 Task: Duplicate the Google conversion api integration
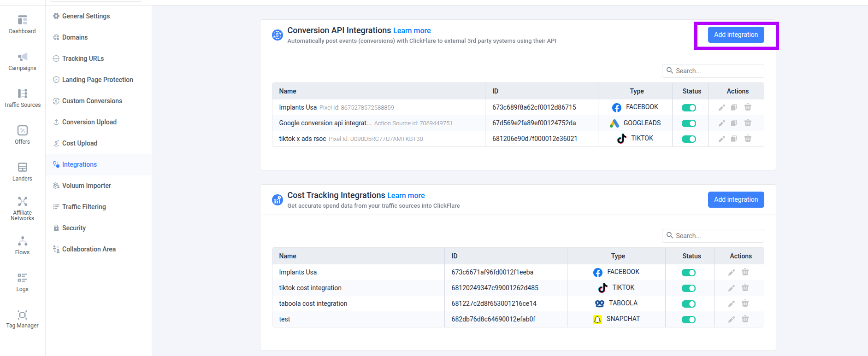point(734,123)
